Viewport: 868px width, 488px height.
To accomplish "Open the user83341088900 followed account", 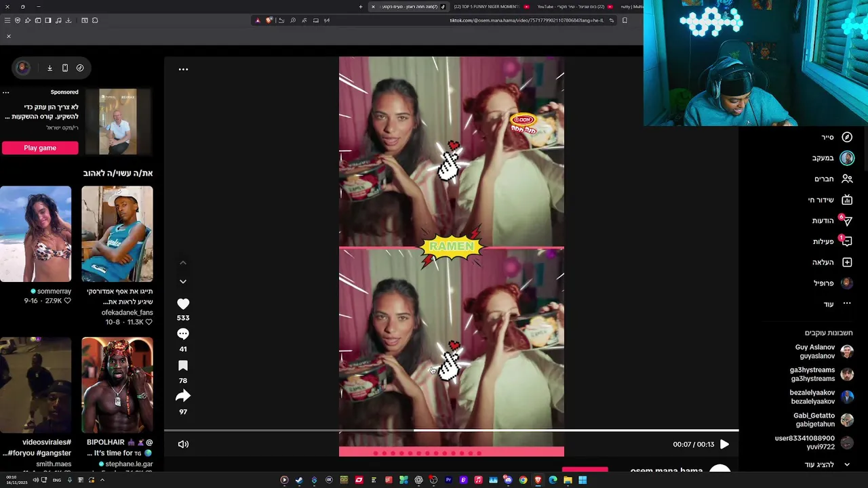I will coord(814,443).
